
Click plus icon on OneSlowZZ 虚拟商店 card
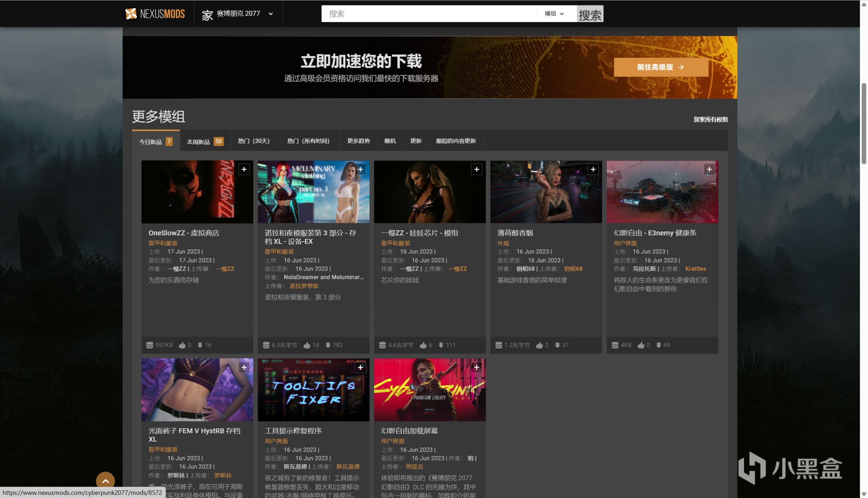[x=244, y=169]
